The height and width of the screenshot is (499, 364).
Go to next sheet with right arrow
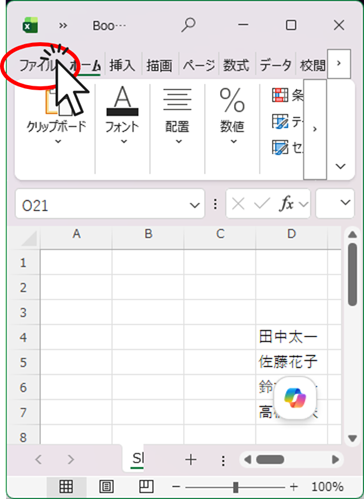pyautogui.click(x=71, y=460)
